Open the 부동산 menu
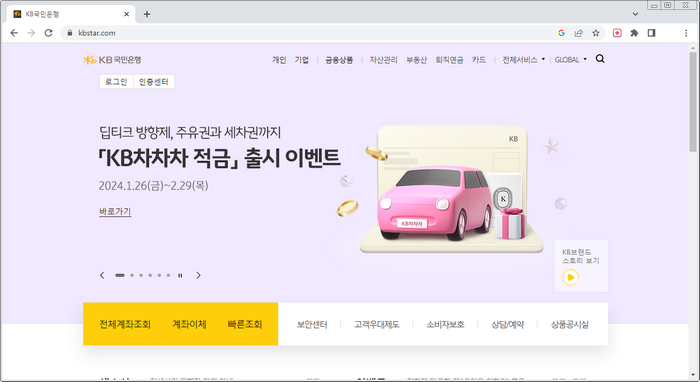The image size is (700, 382). point(416,60)
